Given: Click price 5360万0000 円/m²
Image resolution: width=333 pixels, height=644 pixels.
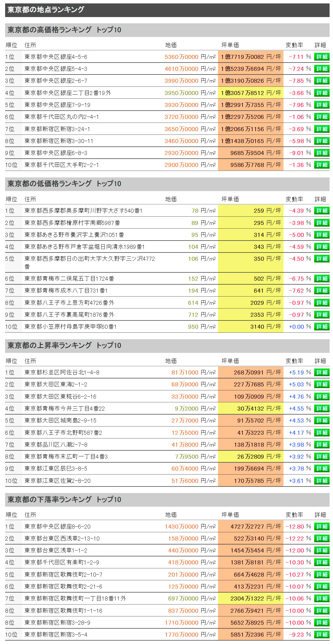Looking at the screenshot, I should pos(190,57).
